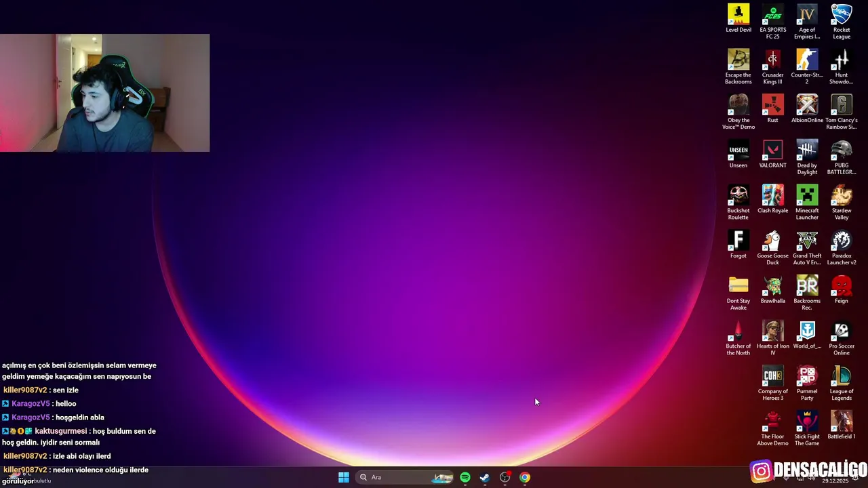The width and height of the screenshot is (868, 488).
Task: Open the Pummel Party icon
Action: [x=807, y=384]
